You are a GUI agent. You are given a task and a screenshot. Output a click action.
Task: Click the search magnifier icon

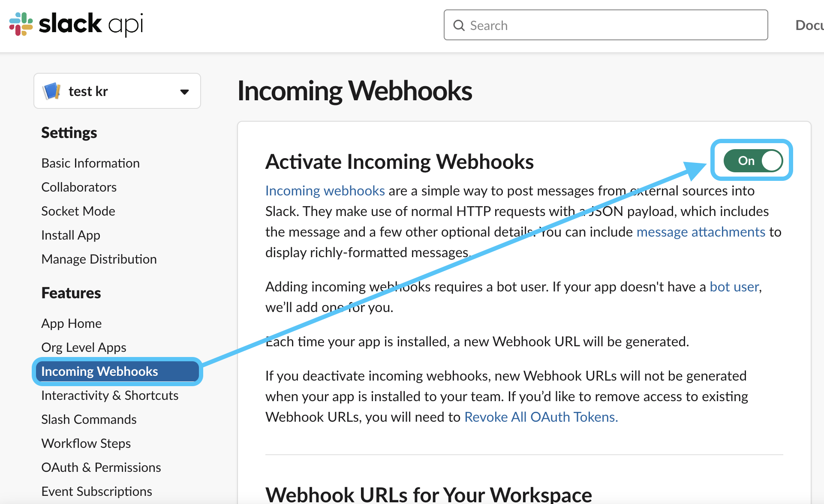point(459,26)
